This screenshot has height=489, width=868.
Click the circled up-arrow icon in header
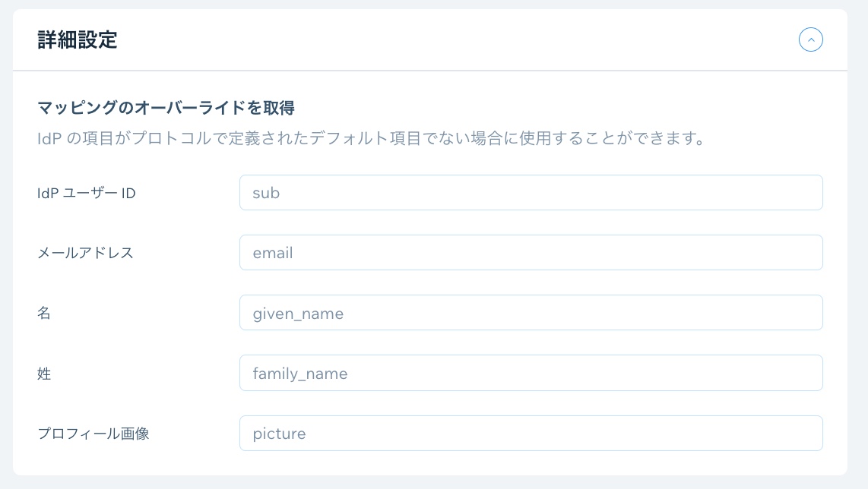tap(810, 39)
